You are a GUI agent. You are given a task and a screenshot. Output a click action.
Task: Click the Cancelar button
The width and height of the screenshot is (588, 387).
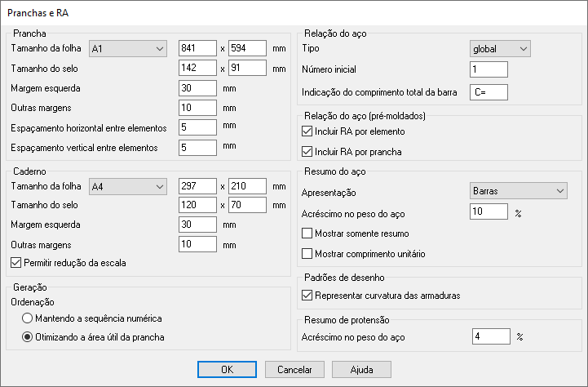pos(295,370)
